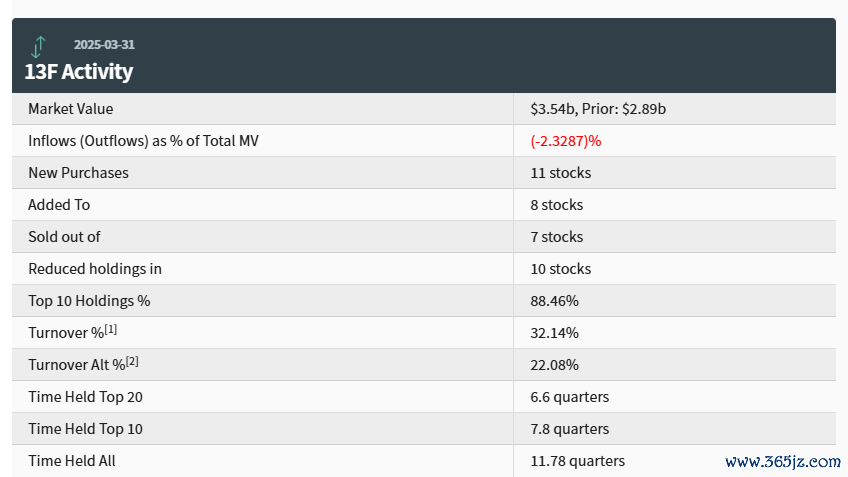Click the 11 stocks value

click(561, 173)
